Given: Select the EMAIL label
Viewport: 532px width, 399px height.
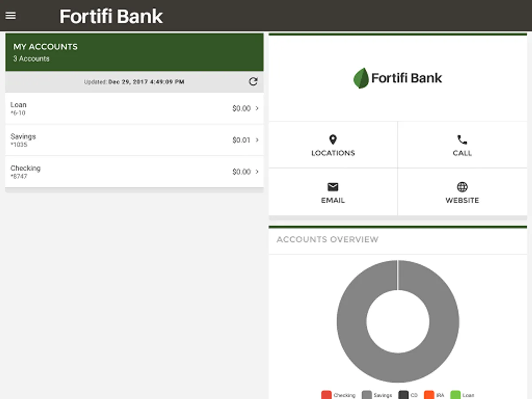Looking at the screenshot, I should click(333, 200).
